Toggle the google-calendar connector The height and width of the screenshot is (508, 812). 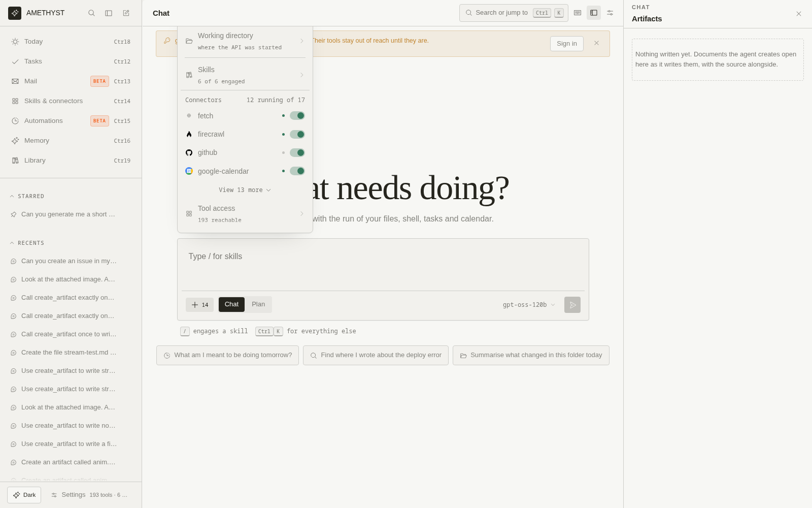[297, 171]
